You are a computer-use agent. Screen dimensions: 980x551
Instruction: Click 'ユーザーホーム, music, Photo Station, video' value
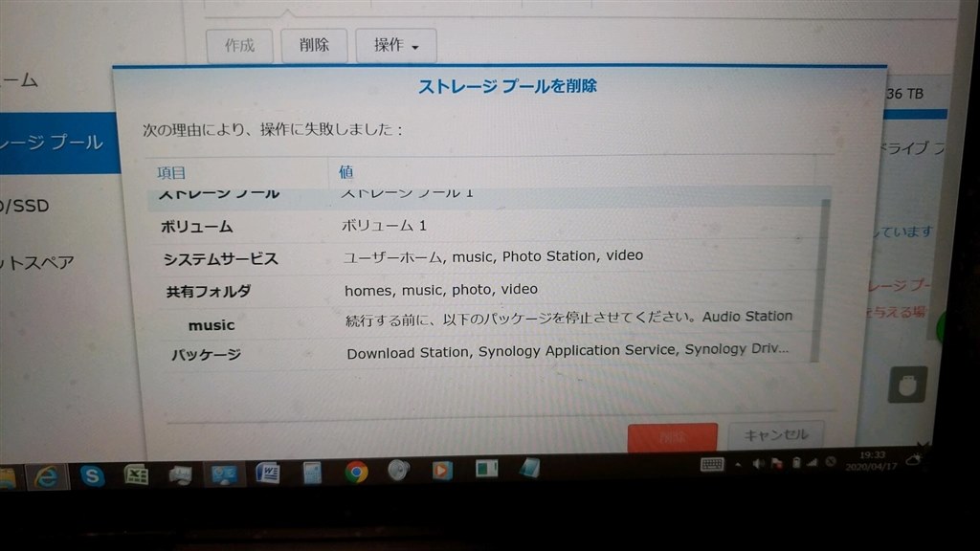(x=493, y=256)
